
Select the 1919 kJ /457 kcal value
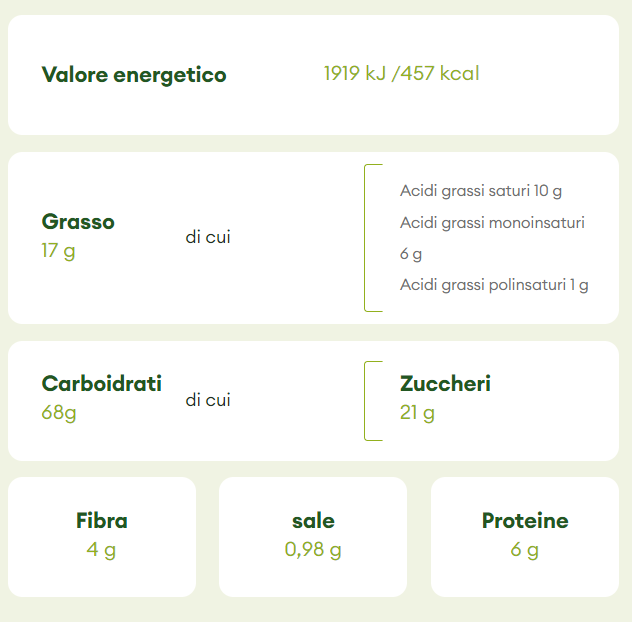pos(401,73)
